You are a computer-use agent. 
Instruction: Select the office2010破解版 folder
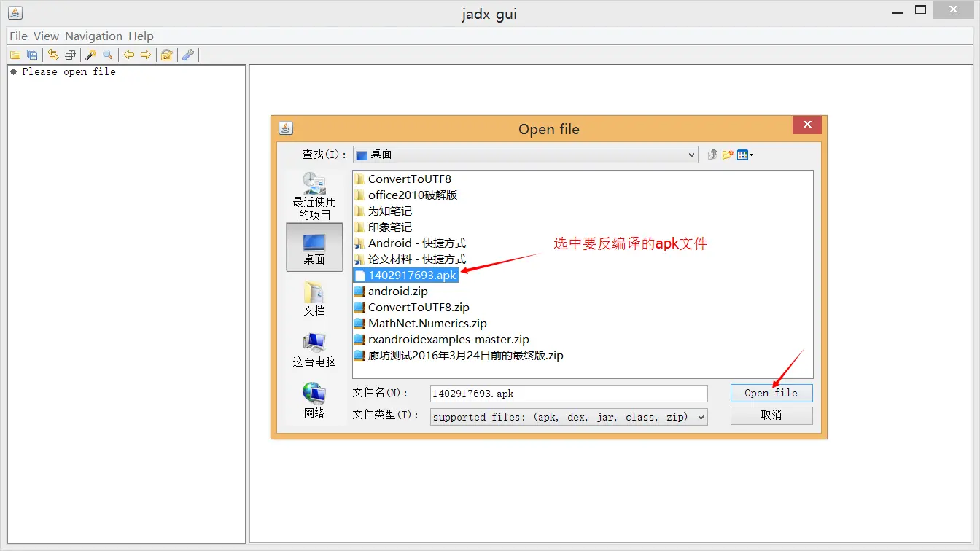[405, 195]
